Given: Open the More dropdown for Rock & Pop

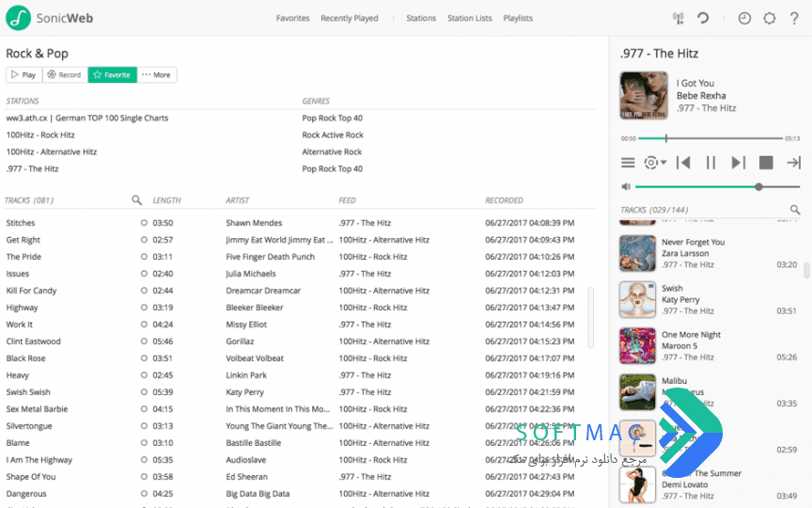Looking at the screenshot, I should coord(157,74).
